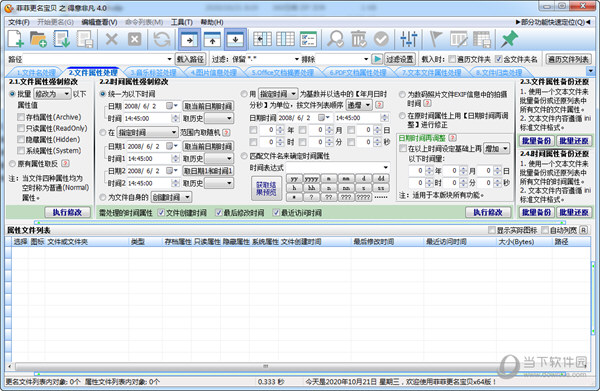
Task: Click 执行修改 in file attribute section
Action: pyautogui.click(x=67, y=212)
